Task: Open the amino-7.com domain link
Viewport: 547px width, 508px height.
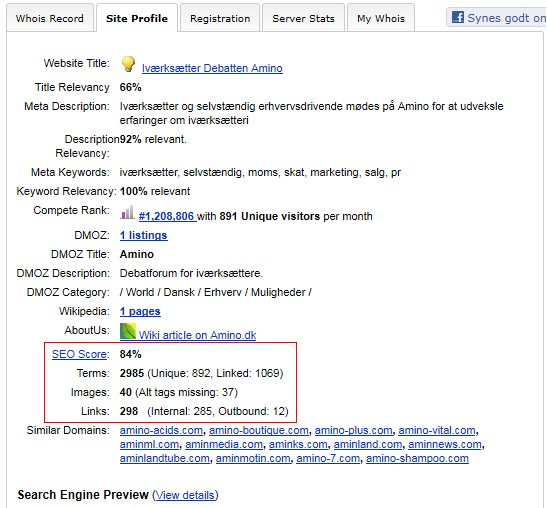Action: [x=328, y=458]
